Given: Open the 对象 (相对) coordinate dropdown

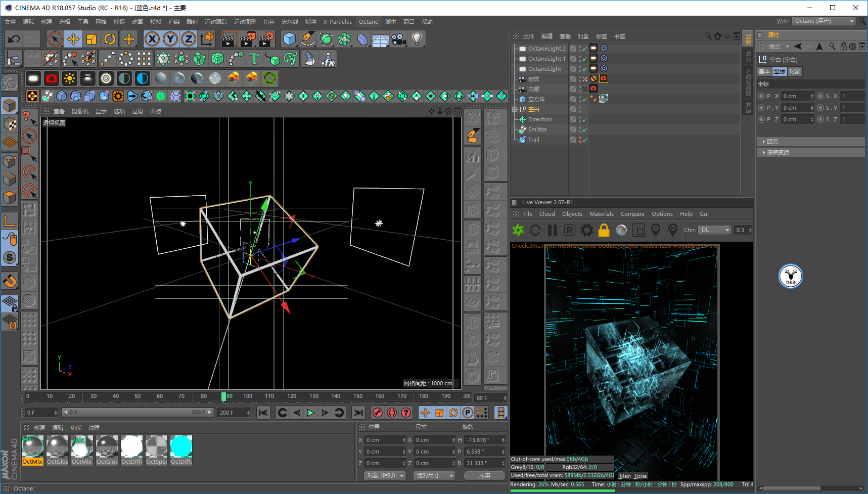Looking at the screenshot, I should tap(385, 476).
